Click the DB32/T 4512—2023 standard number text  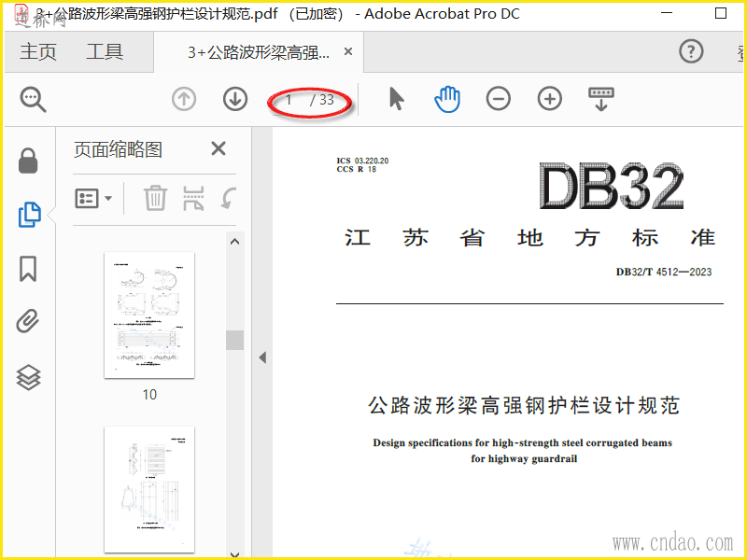pyautogui.click(x=664, y=272)
